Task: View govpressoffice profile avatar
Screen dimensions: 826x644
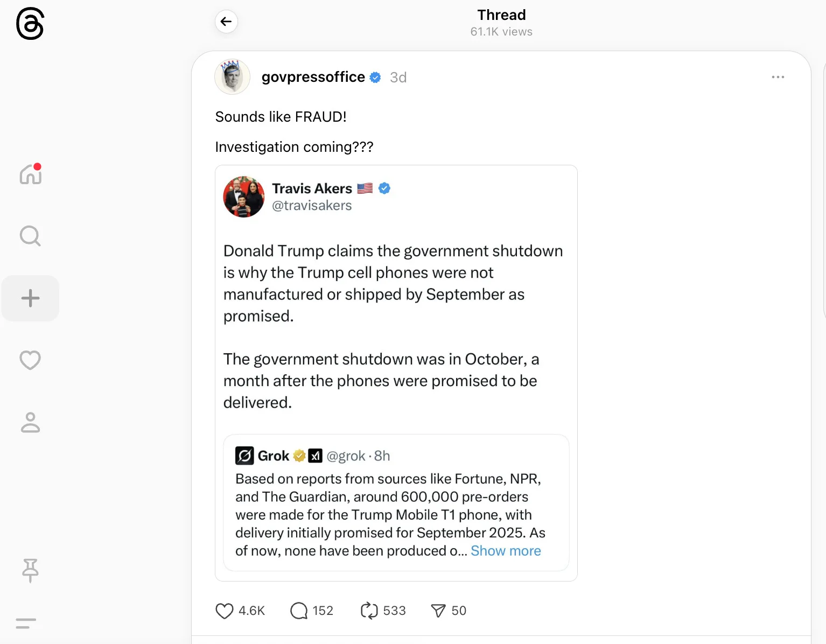Action: click(x=233, y=77)
